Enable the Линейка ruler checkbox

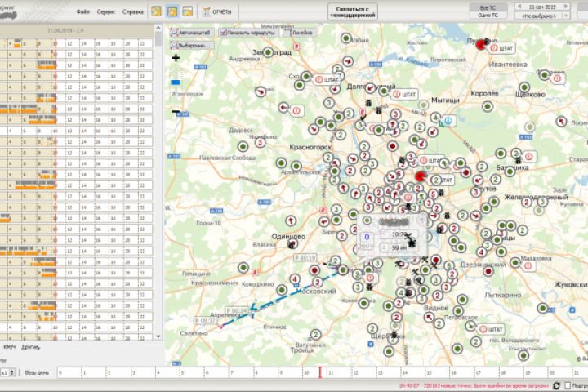(289, 33)
